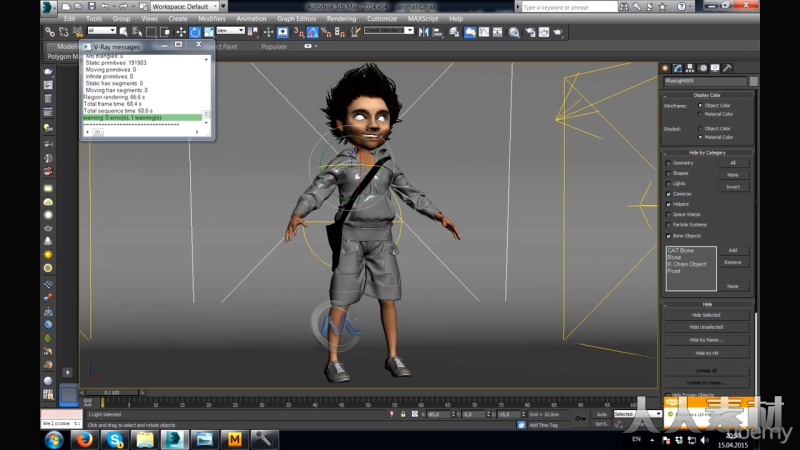Click the teapot Render Production icon
This screenshot has height=450, width=800.
[x=558, y=32]
